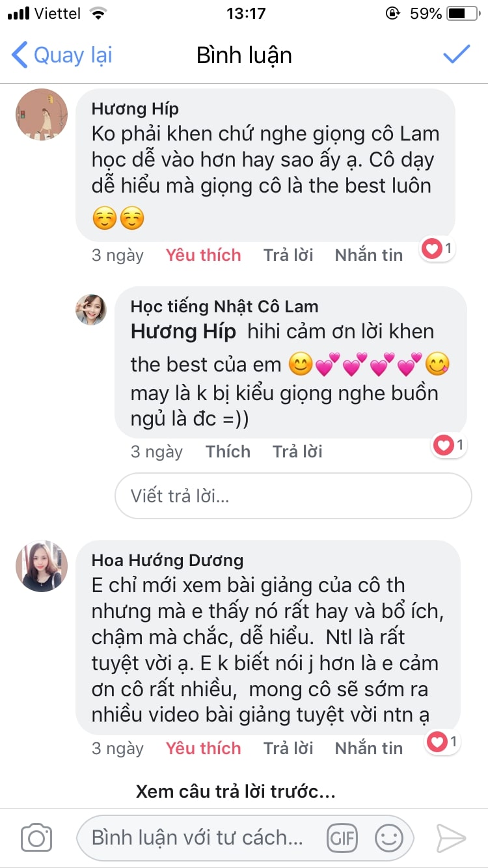Expand Xem câu trả lời trước
Image resolution: width=488 pixels, height=868 pixels.
click(236, 792)
